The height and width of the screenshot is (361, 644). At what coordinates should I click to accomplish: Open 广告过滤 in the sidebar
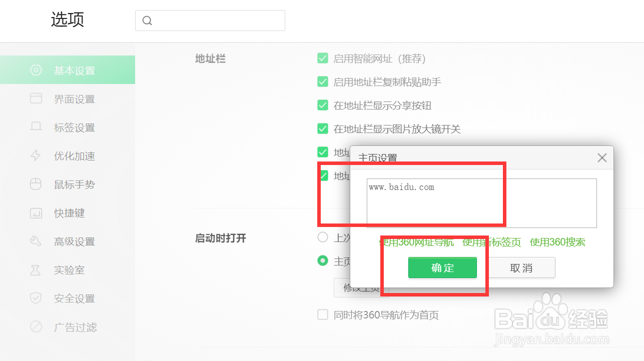tap(68, 327)
